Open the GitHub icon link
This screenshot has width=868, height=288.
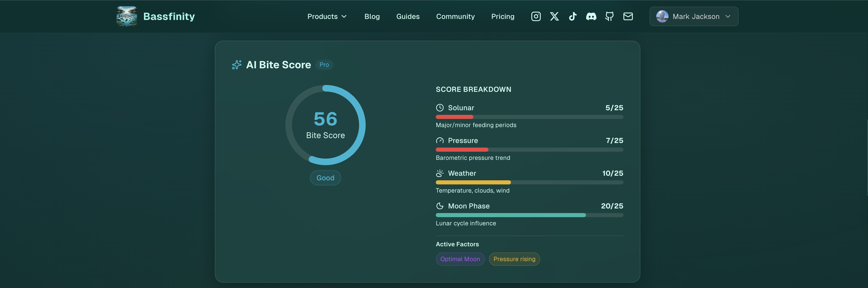[x=609, y=17]
